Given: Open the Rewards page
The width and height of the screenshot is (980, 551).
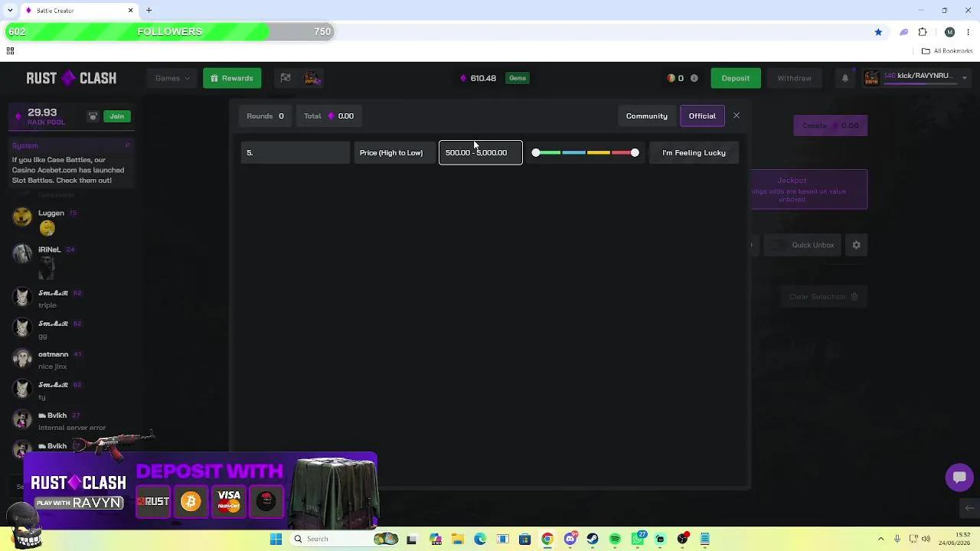Looking at the screenshot, I should click(232, 78).
